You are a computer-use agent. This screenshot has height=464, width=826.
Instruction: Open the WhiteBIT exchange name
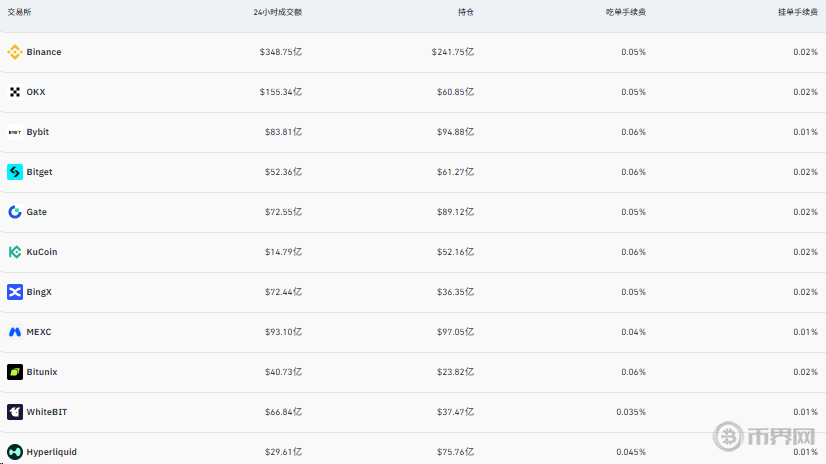point(46,412)
